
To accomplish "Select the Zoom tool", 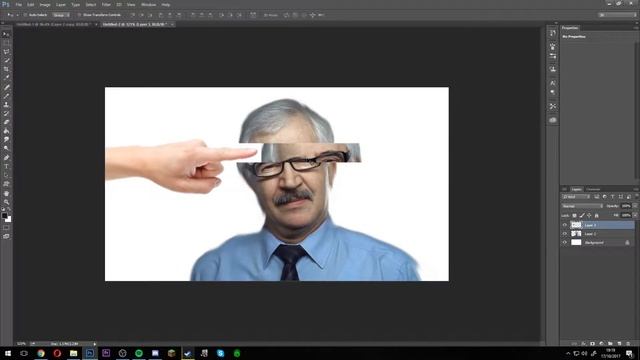I will 6,202.
